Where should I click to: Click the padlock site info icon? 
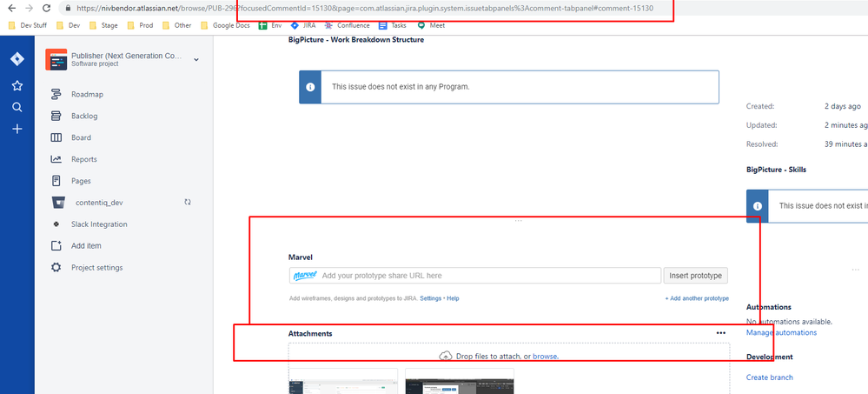coord(69,9)
